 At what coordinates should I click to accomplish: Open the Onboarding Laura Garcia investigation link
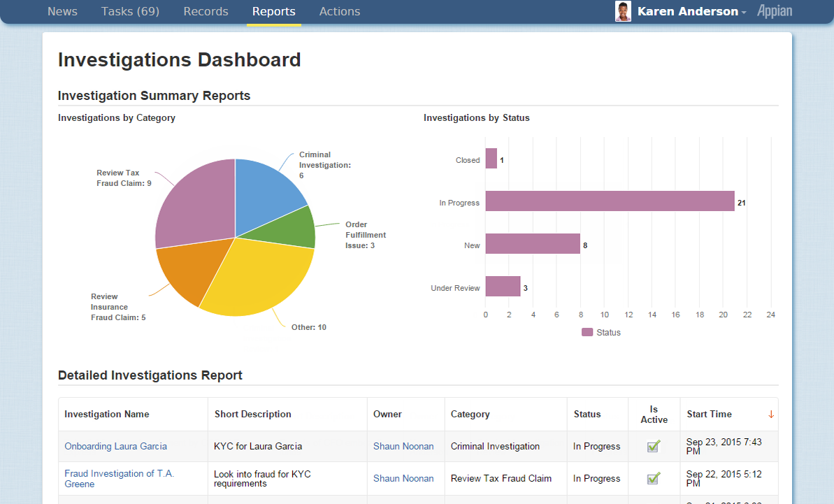point(115,446)
